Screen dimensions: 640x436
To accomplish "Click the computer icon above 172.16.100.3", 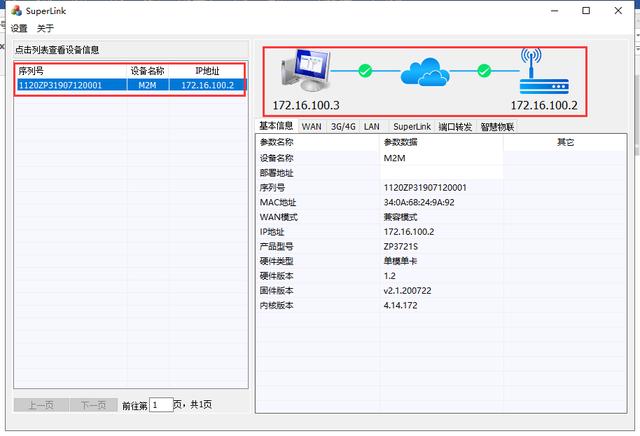I will [306, 70].
